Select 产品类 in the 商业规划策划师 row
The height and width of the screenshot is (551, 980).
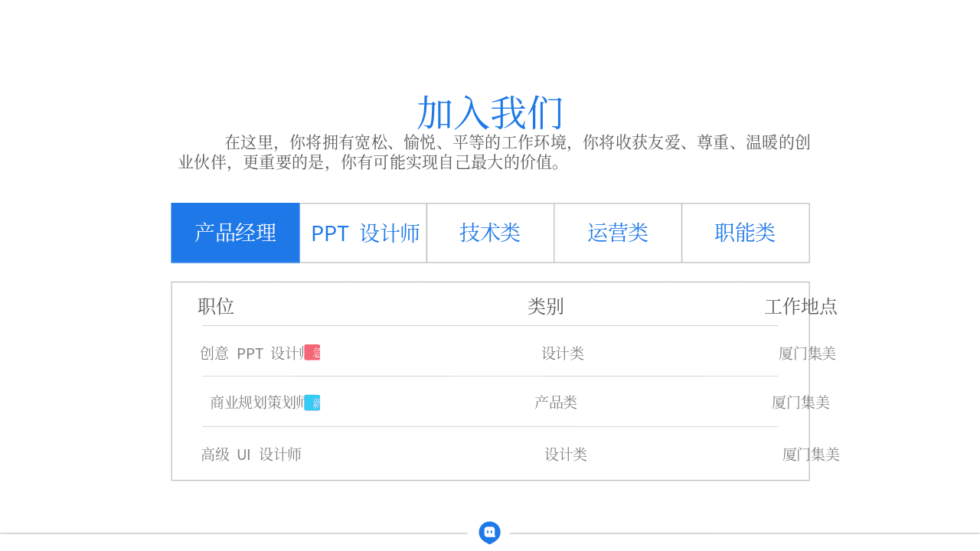pos(556,403)
